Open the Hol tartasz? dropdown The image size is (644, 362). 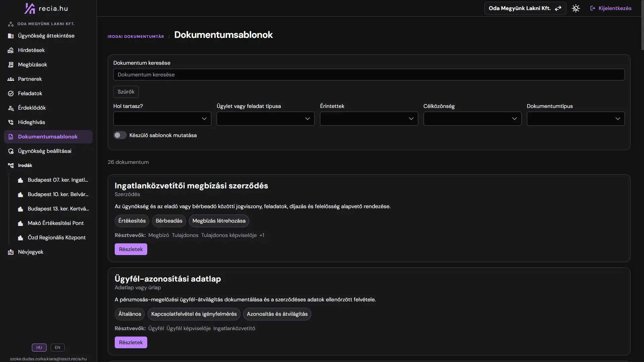click(162, 119)
